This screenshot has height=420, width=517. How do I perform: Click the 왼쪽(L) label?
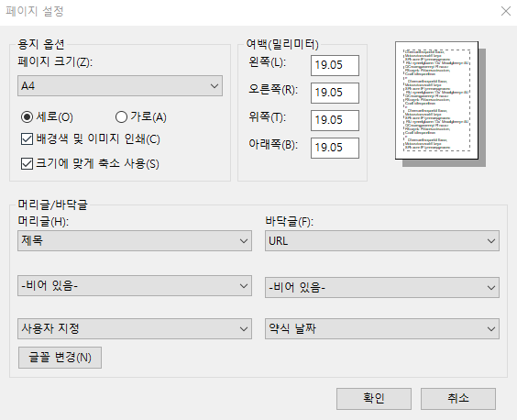(x=268, y=61)
